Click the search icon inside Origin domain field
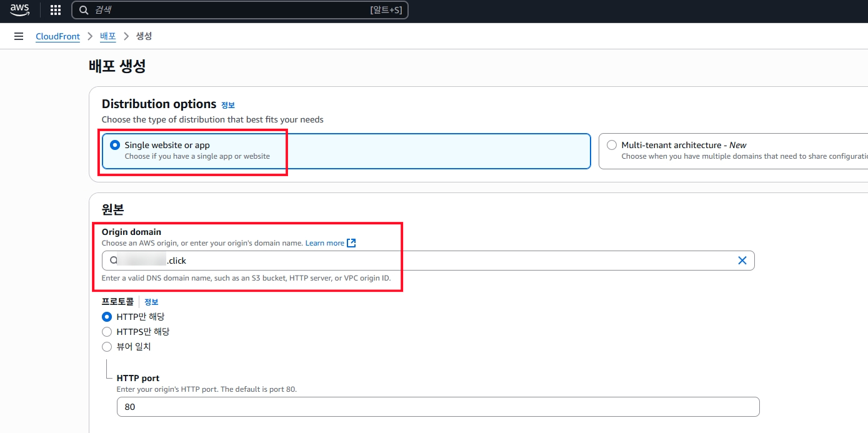Viewport: 868px width, 433px height. tap(114, 261)
